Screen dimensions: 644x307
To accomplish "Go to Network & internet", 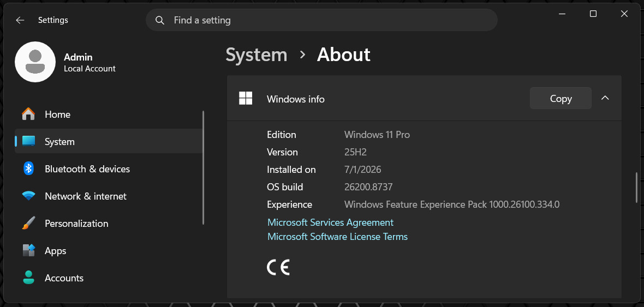I will point(109,196).
